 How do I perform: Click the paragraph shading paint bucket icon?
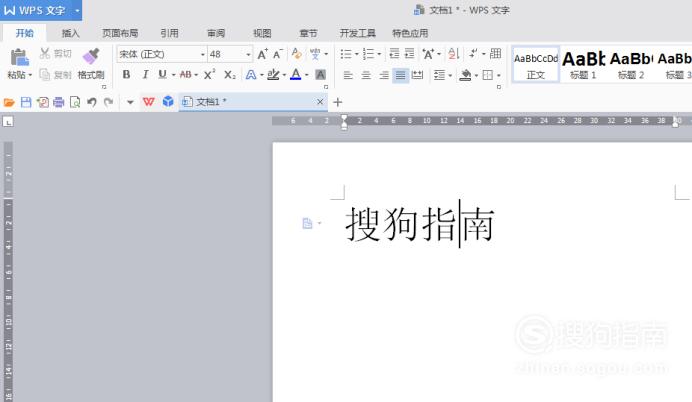(465, 75)
